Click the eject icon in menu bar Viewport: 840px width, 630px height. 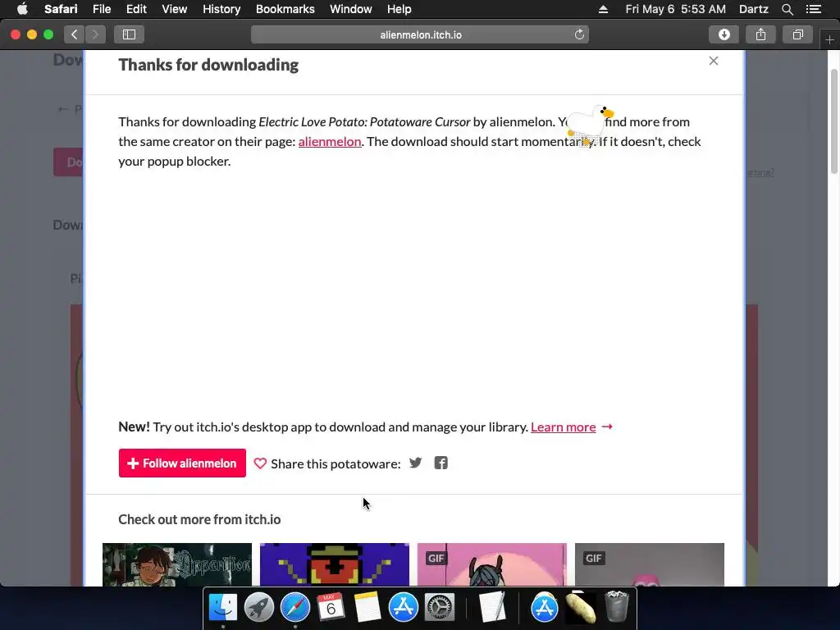pos(603,9)
